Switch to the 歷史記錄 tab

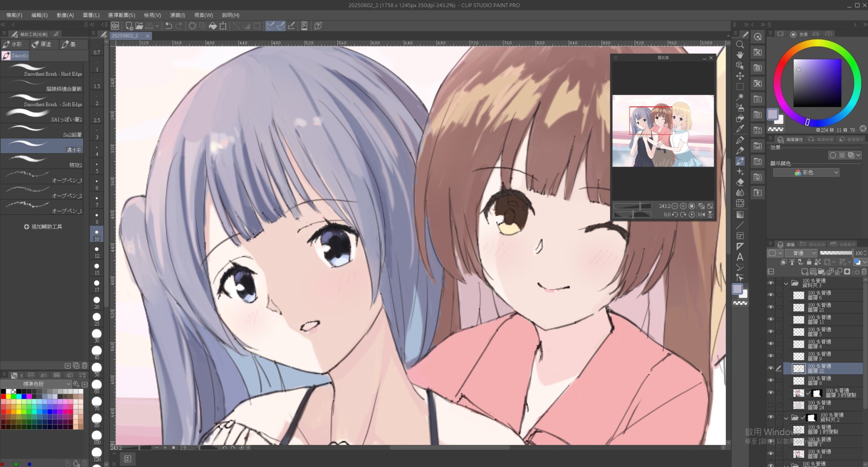[812, 244]
